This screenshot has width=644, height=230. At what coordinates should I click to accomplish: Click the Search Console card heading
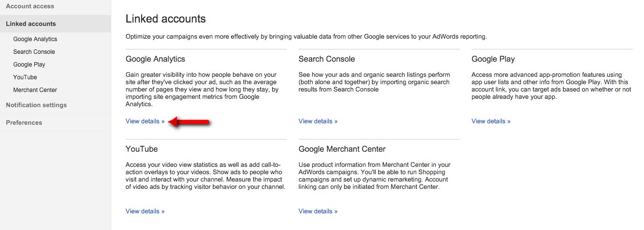[326, 59]
